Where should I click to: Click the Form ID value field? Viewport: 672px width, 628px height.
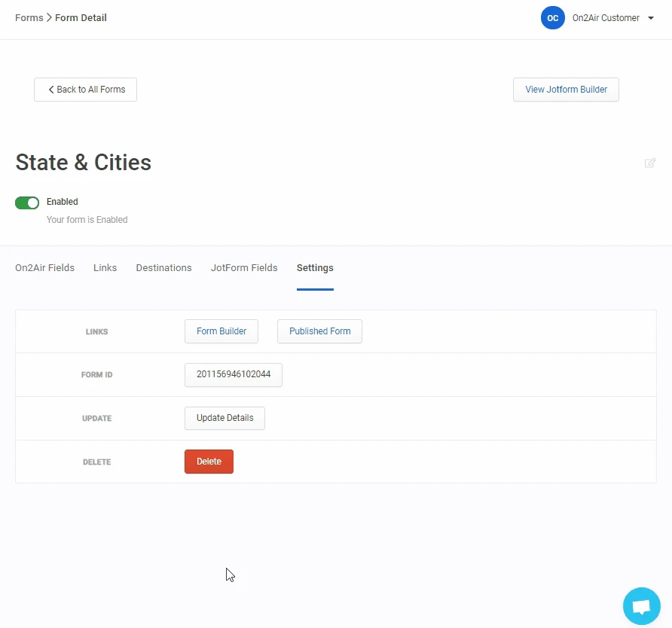pyautogui.click(x=234, y=375)
